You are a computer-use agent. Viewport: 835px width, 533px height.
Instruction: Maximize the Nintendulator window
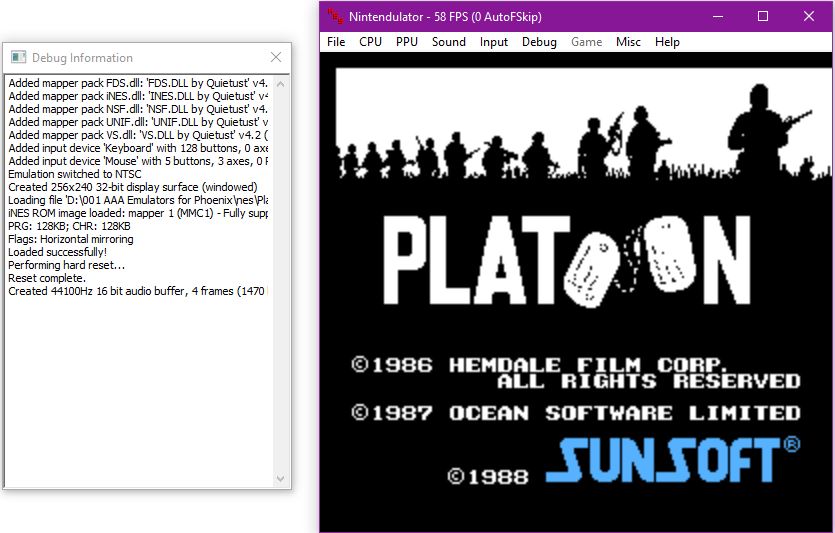pyautogui.click(x=763, y=17)
